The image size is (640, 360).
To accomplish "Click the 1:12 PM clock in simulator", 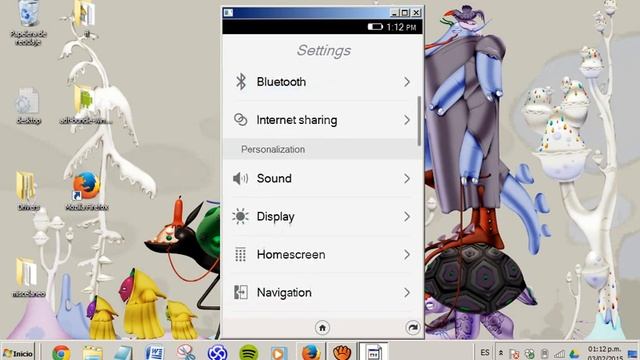I will pyautogui.click(x=401, y=27).
